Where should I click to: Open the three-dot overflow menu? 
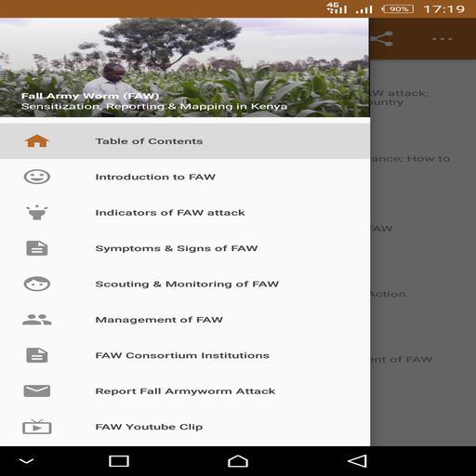coord(443,39)
